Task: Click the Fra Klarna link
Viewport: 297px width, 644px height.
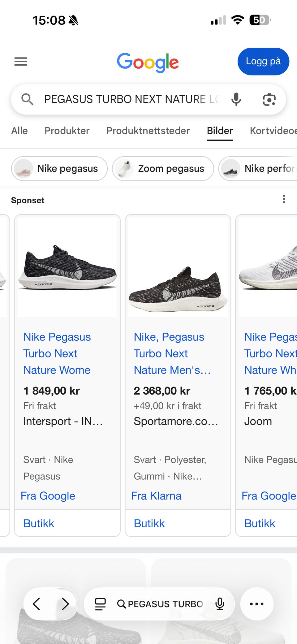Action: point(156,496)
